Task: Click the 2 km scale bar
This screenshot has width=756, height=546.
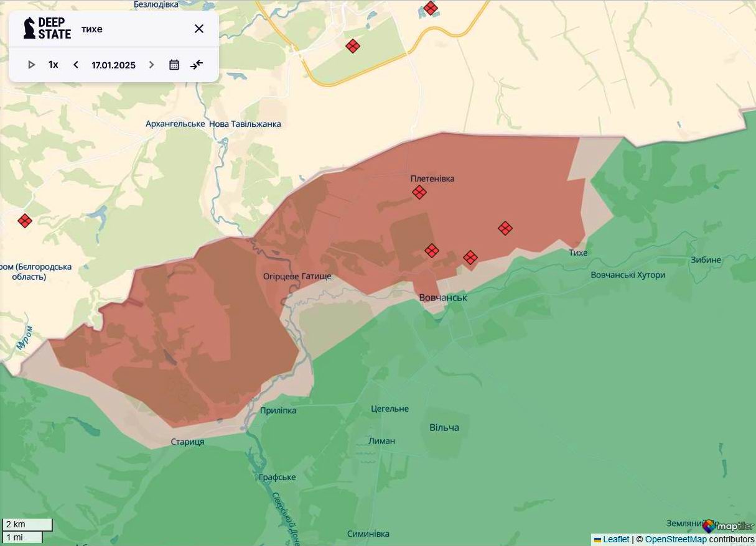Action: (x=27, y=524)
